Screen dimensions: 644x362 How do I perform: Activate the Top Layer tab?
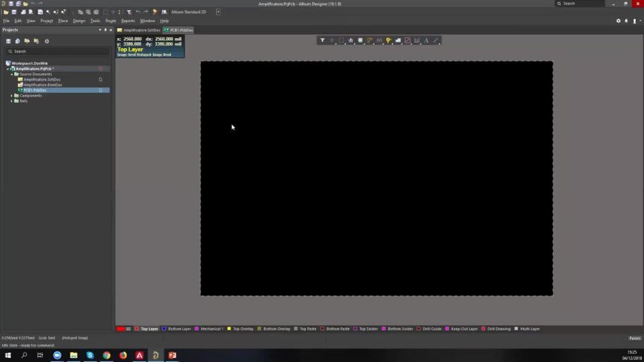[x=147, y=328]
